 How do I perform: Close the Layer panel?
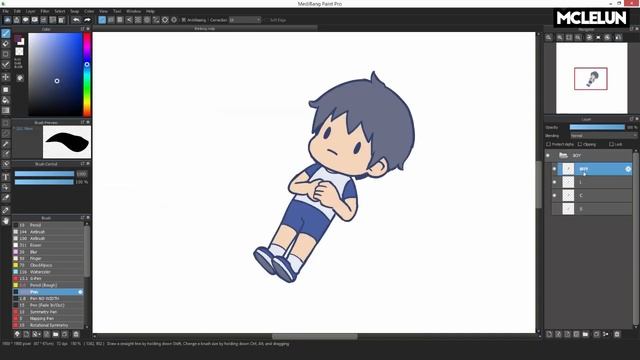click(636, 119)
